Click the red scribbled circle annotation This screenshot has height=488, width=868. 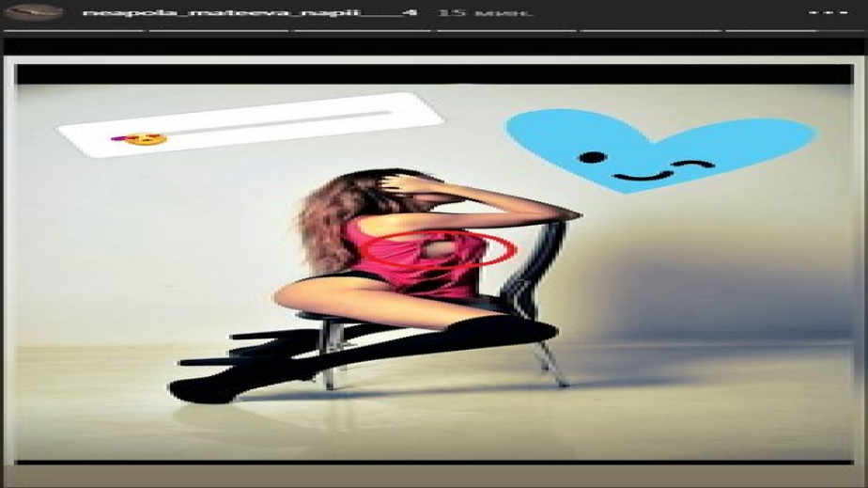tap(442, 251)
